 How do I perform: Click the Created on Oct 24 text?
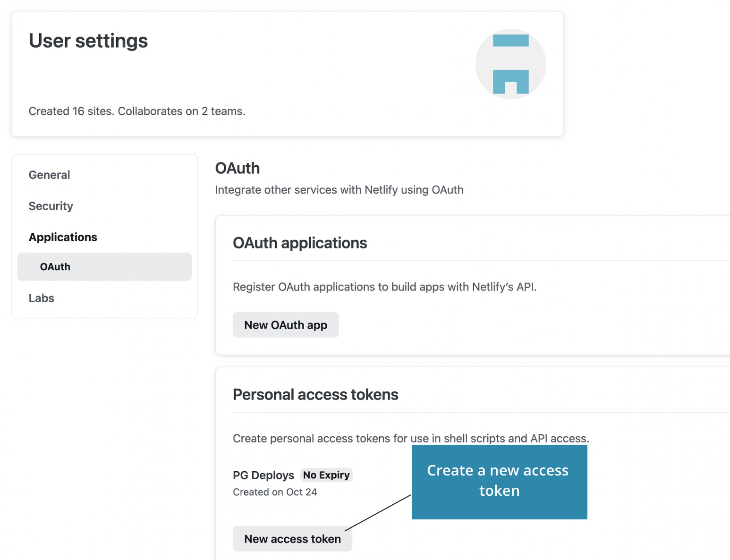[275, 492]
